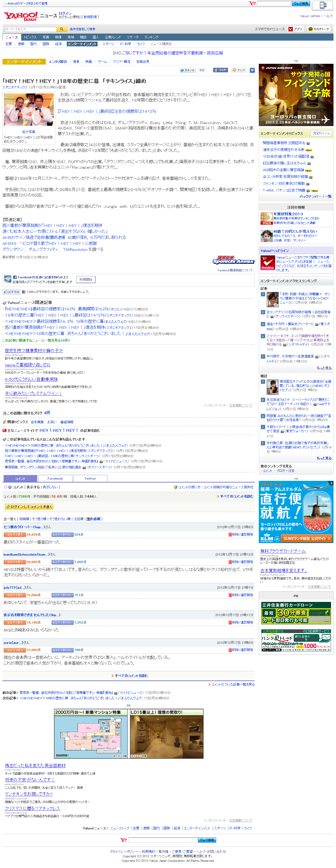336x868 pixels.
Task: Click the Yahoo! JAPAN news logo
Action: tap(21, 16)
